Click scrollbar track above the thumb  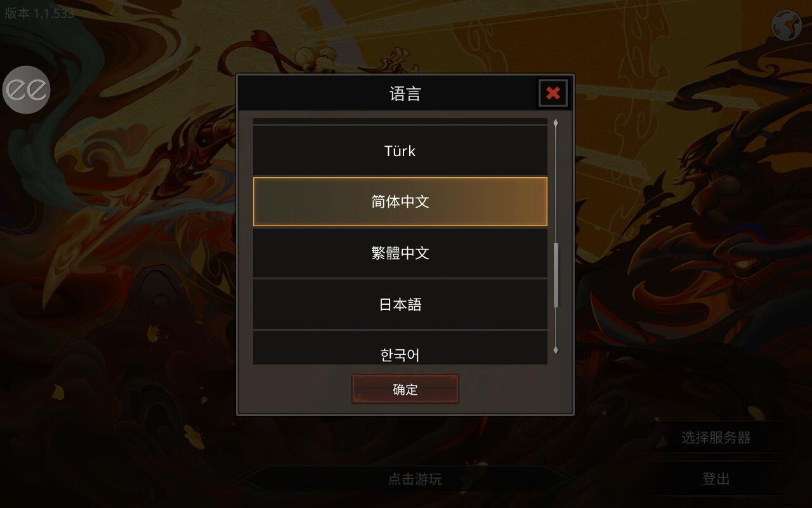(556, 184)
